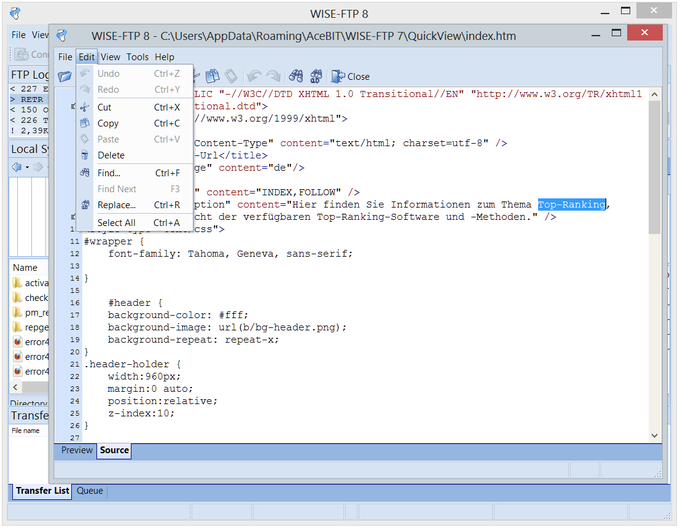The height and width of the screenshot is (530, 680).
Task: Click the '.header-holder {' source line
Action: pyautogui.click(x=132, y=364)
